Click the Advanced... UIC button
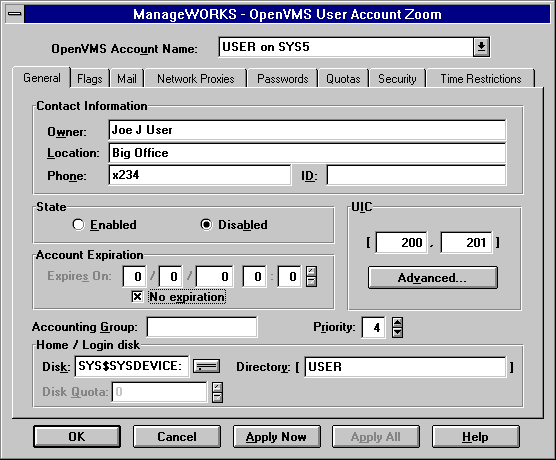 433,277
